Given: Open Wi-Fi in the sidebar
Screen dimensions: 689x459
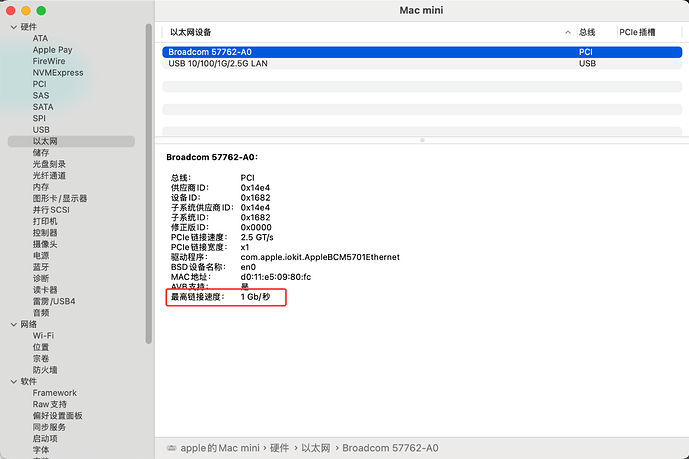Looking at the screenshot, I should pyautogui.click(x=43, y=336).
